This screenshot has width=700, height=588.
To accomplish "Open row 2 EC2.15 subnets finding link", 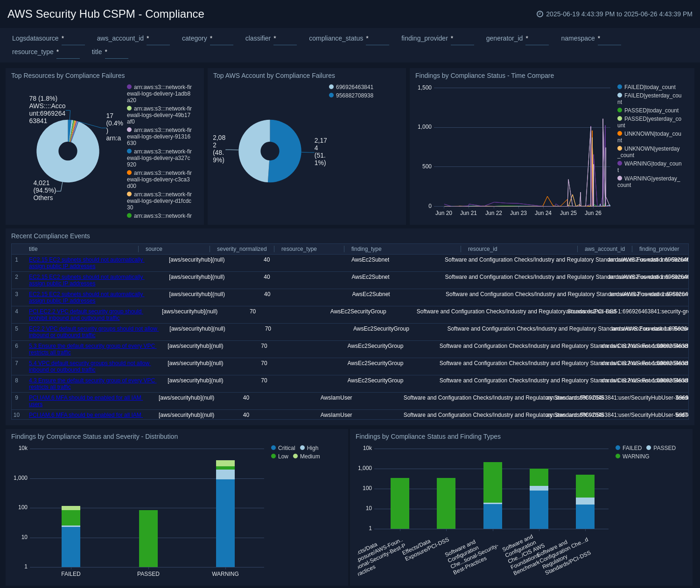I will tap(86, 280).
